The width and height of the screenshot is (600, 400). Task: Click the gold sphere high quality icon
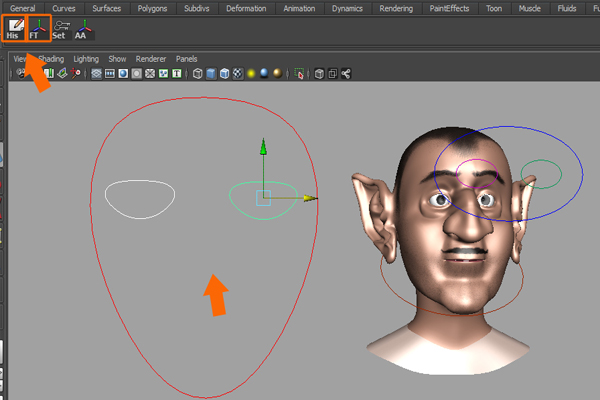(277, 73)
